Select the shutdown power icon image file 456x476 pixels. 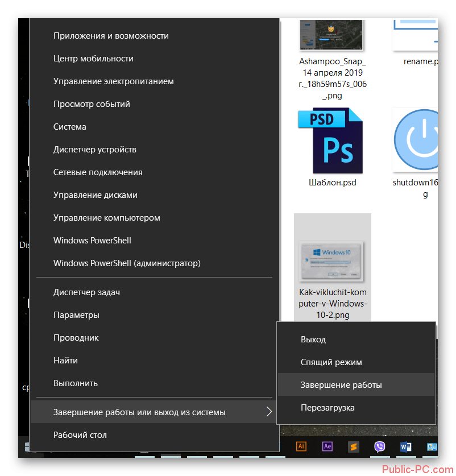click(x=418, y=142)
